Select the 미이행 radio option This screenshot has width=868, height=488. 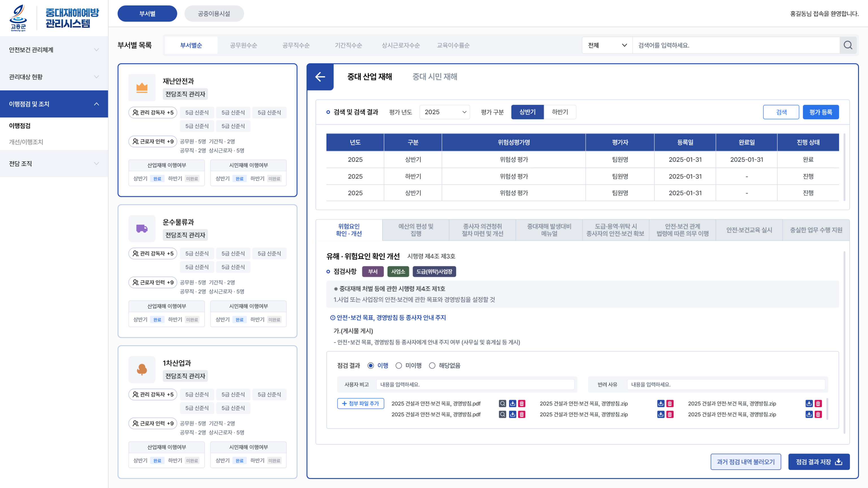click(x=399, y=365)
